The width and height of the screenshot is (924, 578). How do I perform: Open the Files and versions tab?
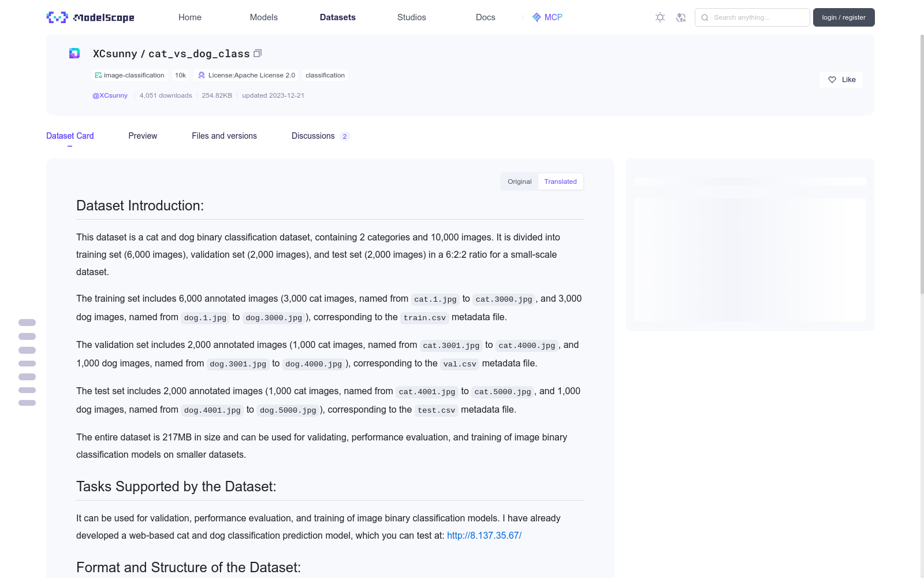[224, 136]
